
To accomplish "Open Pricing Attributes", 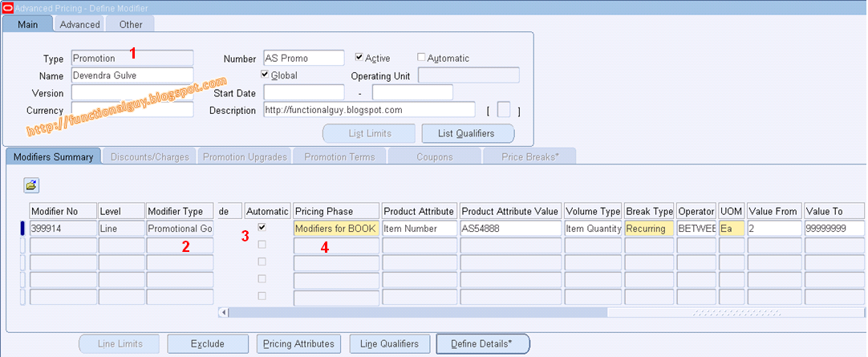I will [298, 343].
